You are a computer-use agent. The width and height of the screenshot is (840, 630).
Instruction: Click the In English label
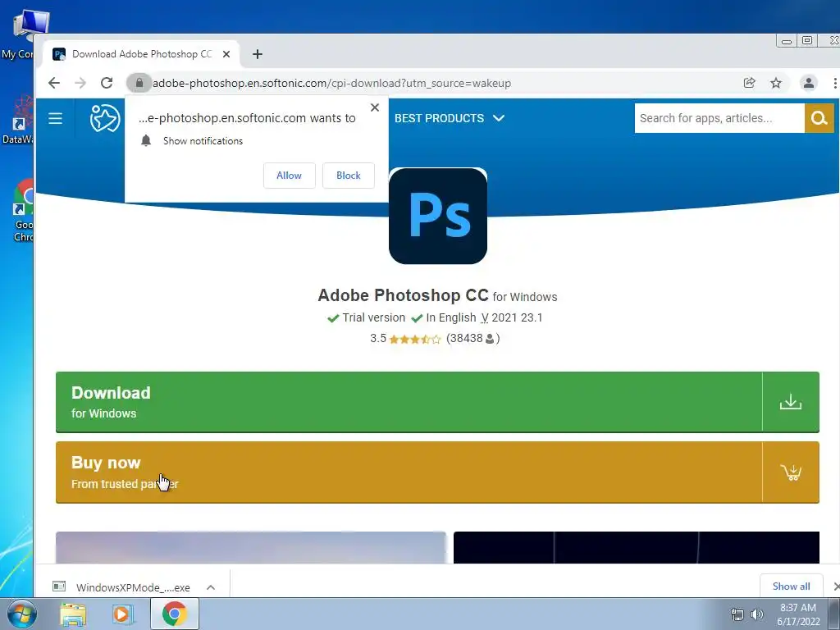tap(451, 317)
